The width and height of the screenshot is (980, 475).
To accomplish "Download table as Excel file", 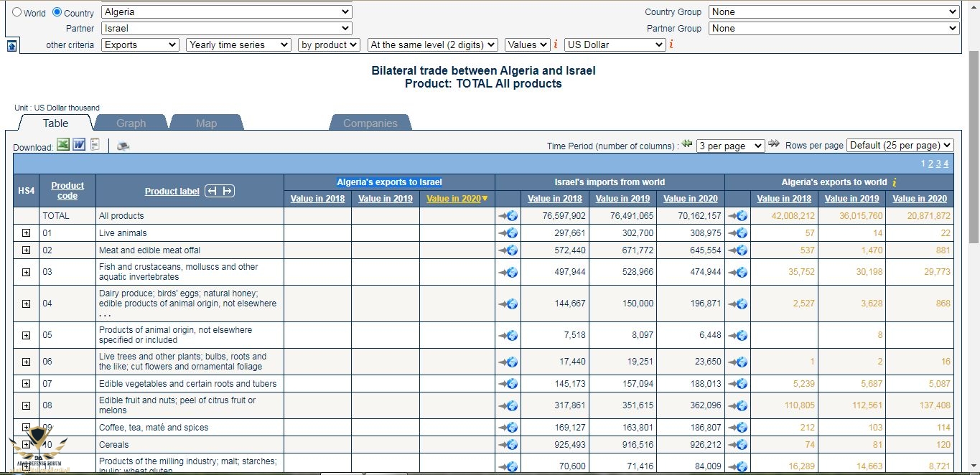I will click(63, 145).
